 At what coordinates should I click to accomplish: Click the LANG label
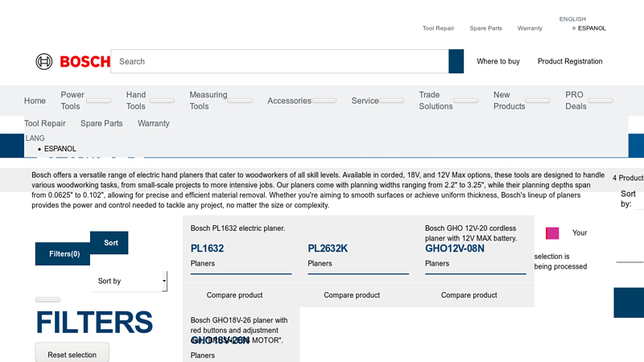(35, 138)
